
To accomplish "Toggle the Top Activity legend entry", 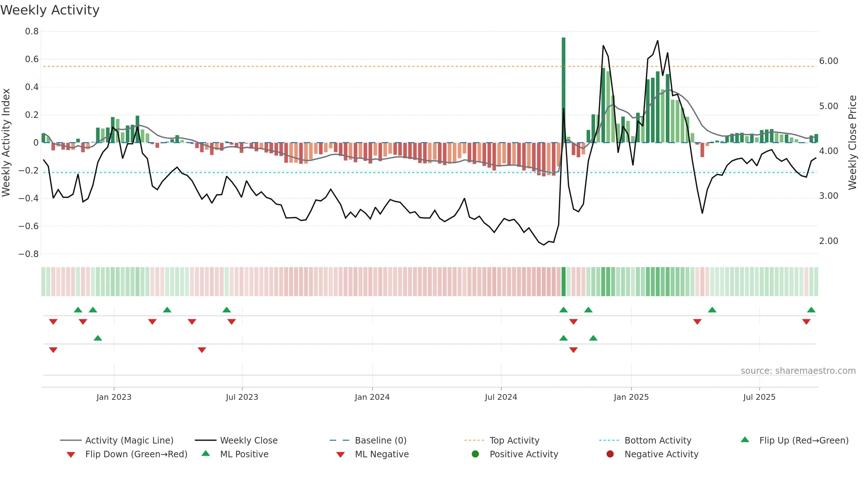I will [x=502, y=440].
